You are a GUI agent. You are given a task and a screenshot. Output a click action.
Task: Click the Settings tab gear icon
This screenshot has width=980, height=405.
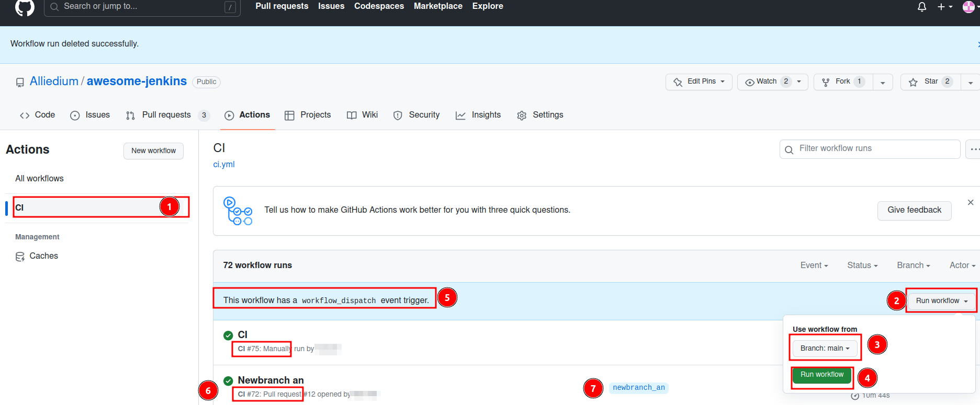(522, 115)
